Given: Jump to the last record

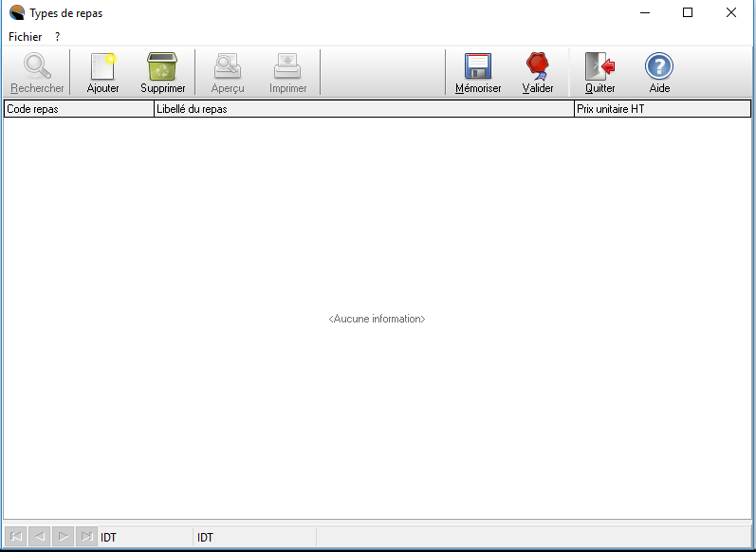Looking at the screenshot, I should pos(86,537).
